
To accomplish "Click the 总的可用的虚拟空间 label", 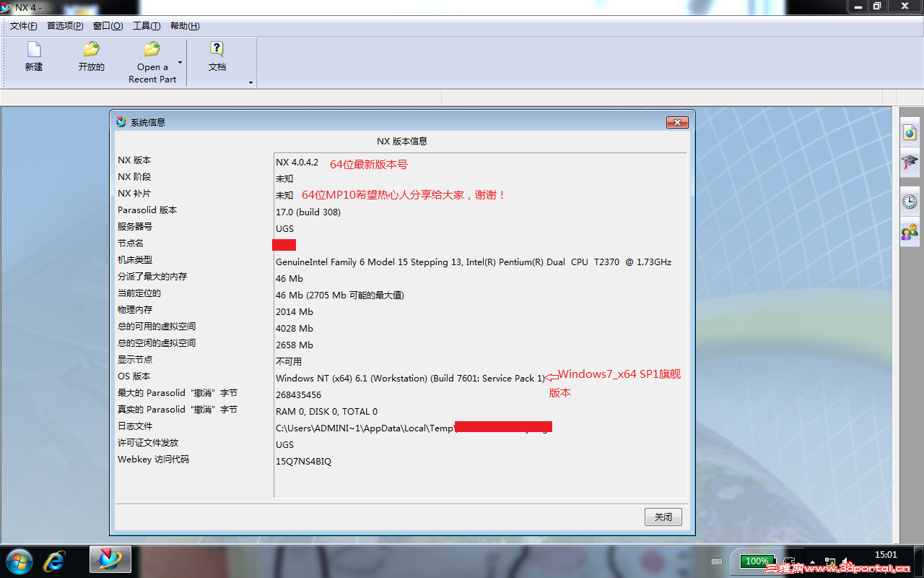I will (157, 327).
